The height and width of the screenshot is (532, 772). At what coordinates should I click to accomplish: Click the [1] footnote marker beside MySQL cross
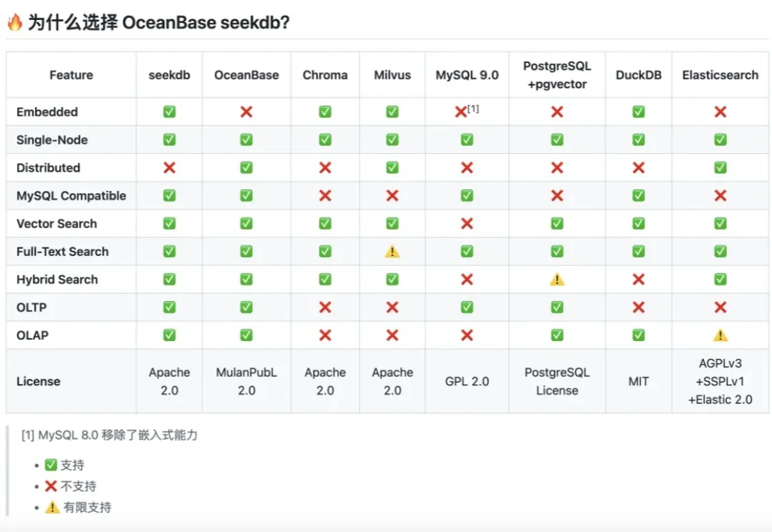tap(473, 109)
